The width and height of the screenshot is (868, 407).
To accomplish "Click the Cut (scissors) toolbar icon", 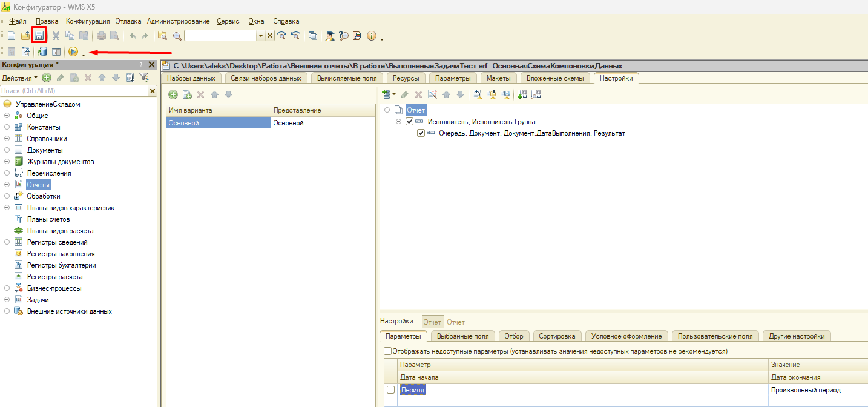I will pyautogui.click(x=56, y=36).
